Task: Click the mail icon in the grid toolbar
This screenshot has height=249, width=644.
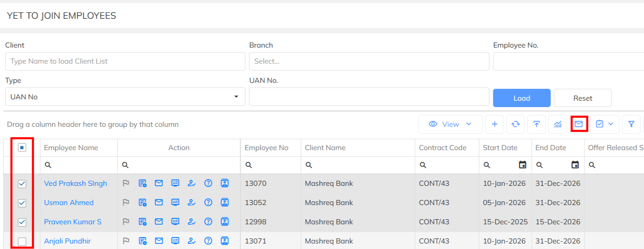Action: click(579, 124)
